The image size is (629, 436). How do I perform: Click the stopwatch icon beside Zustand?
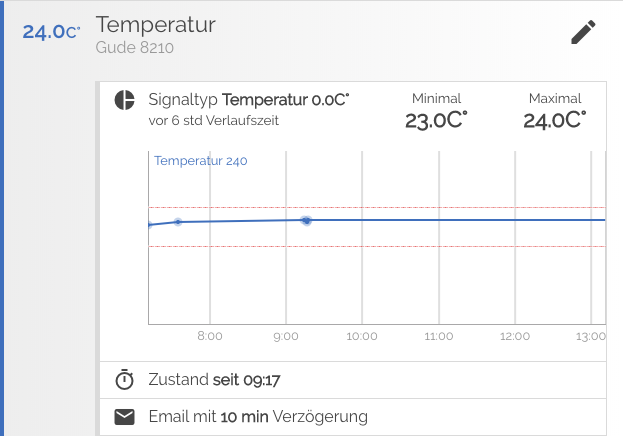click(x=124, y=380)
